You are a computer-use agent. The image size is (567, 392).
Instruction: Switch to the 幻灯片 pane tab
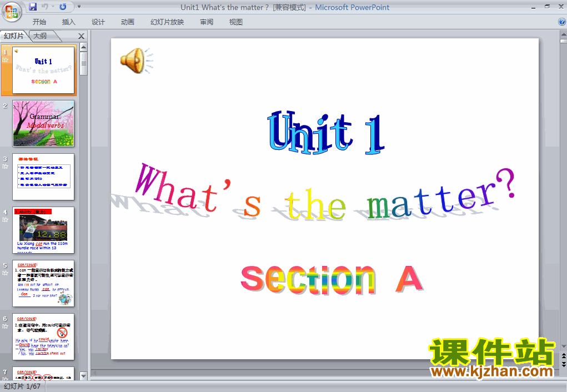coord(14,36)
